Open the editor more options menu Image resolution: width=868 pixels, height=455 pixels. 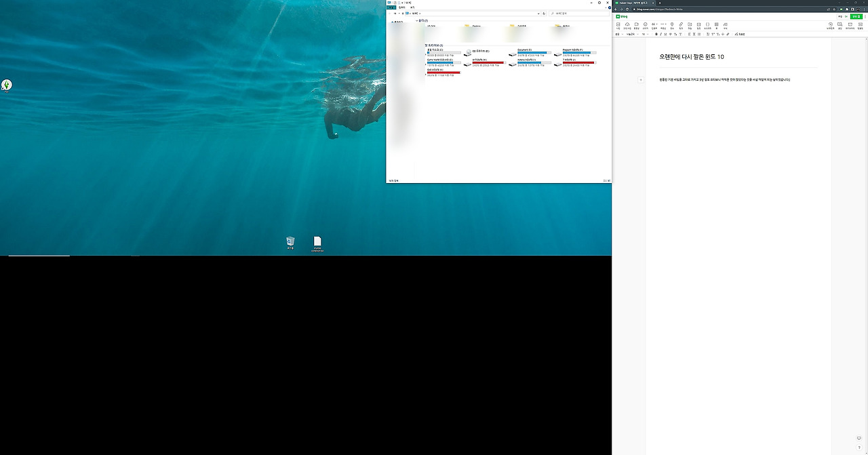pos(865,16)
